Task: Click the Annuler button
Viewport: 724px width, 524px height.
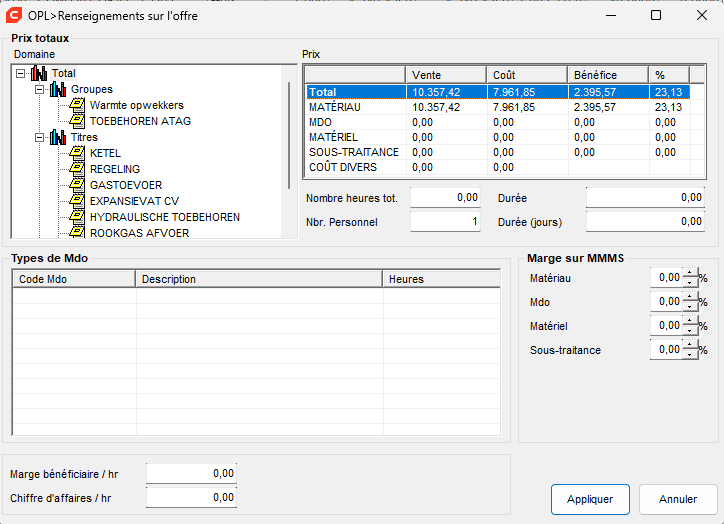Action: click(x=678, y=499)
